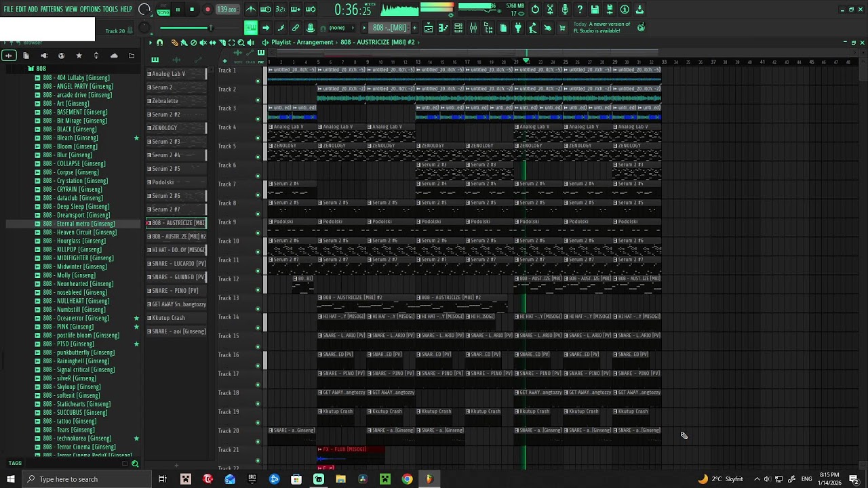The height and width of the screenshot is (488, 868).
Task: Toggle wait for input to start playing
Action: (266, 9)
